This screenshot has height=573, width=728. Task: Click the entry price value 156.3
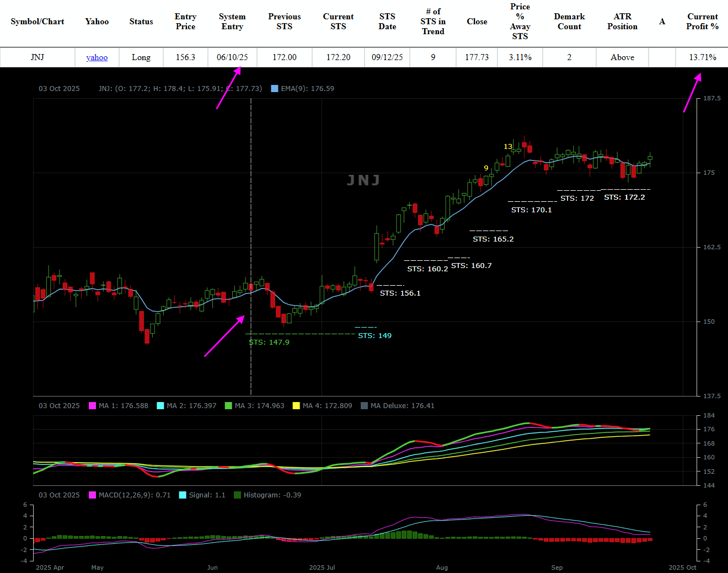click(x=185, y=57)
